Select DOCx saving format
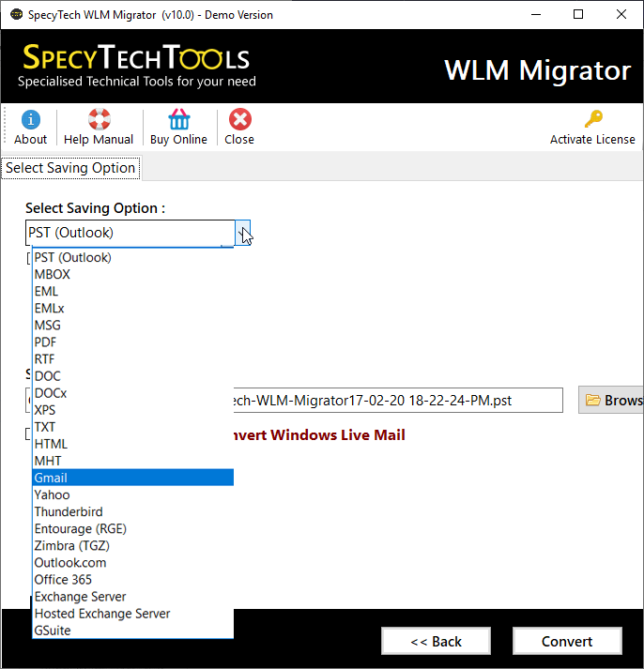 [x=133, y=393]
